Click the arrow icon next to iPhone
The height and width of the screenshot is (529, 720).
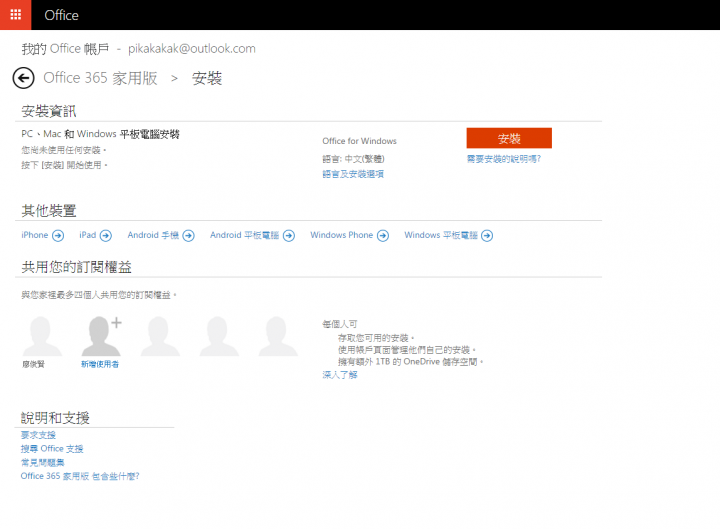coord(58,236)
